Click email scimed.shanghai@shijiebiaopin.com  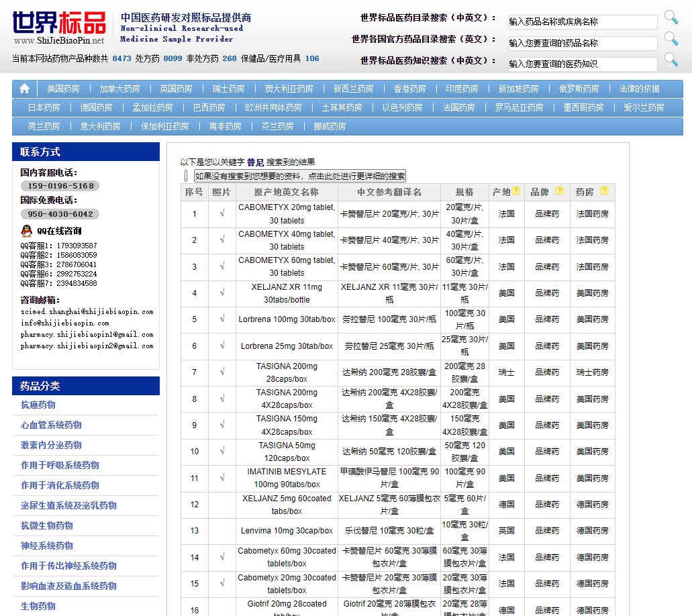click(87, 311)
